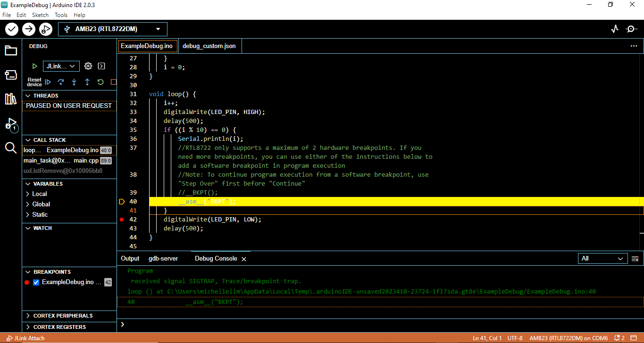The image size is (644, 343).
Task: Open the Library Manager sidebar icon
Action: [x=10, y=99]
